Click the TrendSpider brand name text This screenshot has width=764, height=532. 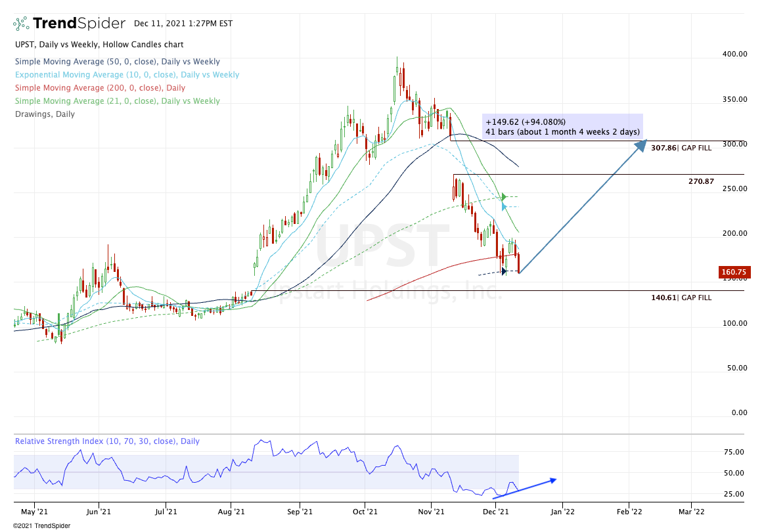pos(79,24)
